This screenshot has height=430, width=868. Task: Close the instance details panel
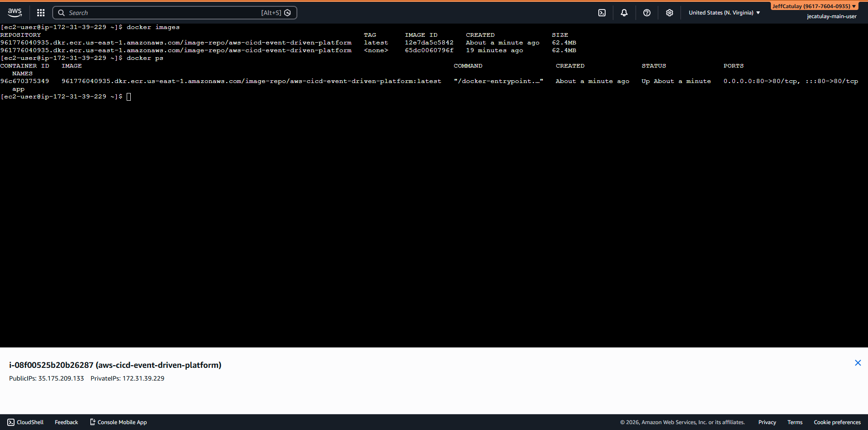click(858, 363)
